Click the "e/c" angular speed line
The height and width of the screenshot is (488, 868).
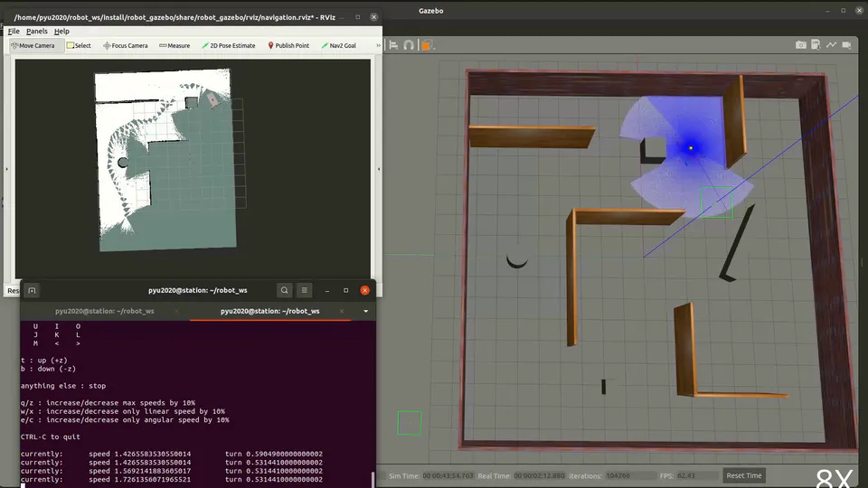(125, 420)
